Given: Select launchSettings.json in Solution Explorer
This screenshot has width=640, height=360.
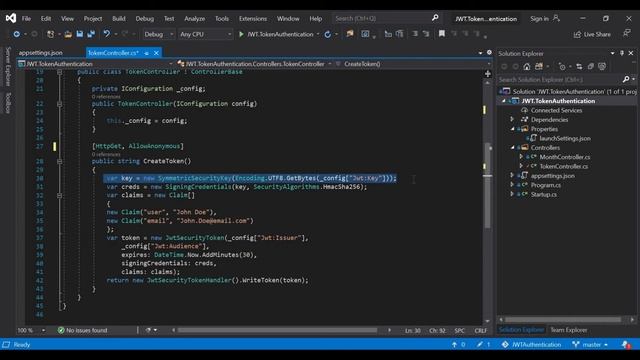Looking at the screenshot, I should (565, 138).
